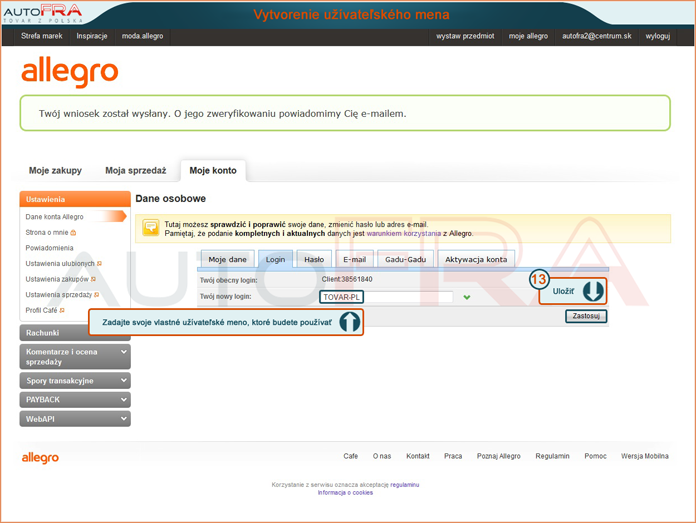Open the Pomoc footer link
This screenshot has width=696, height=523.
[595, 456]
